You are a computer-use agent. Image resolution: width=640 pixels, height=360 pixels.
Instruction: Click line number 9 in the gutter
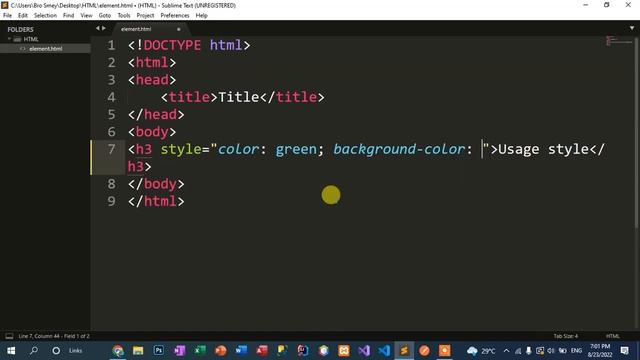111,201
